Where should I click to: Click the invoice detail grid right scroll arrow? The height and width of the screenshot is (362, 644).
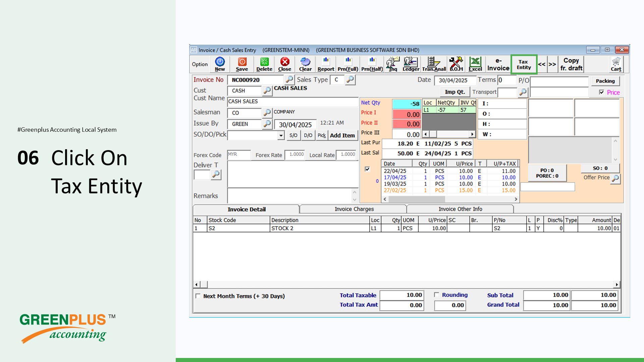pos(616,285)
